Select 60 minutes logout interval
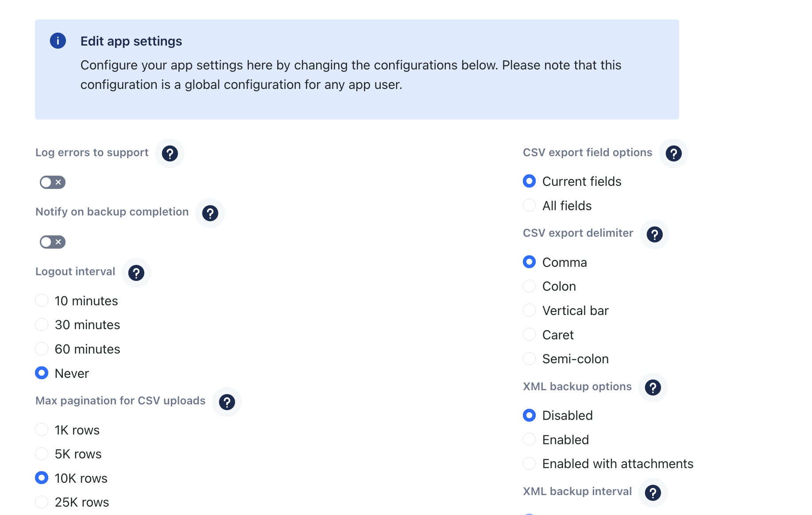This screenshot has width=812, height=515. pos(41,348)
